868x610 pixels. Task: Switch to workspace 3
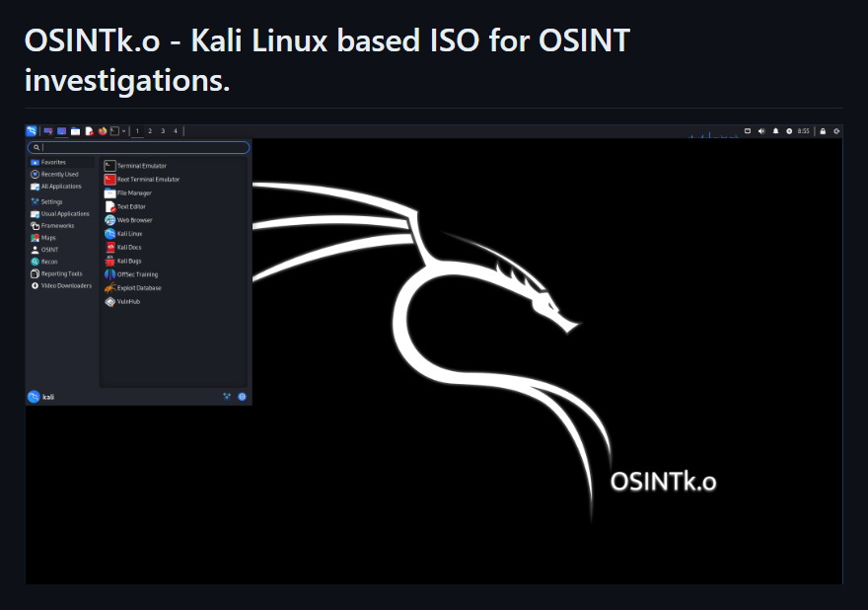coord(163,131)
